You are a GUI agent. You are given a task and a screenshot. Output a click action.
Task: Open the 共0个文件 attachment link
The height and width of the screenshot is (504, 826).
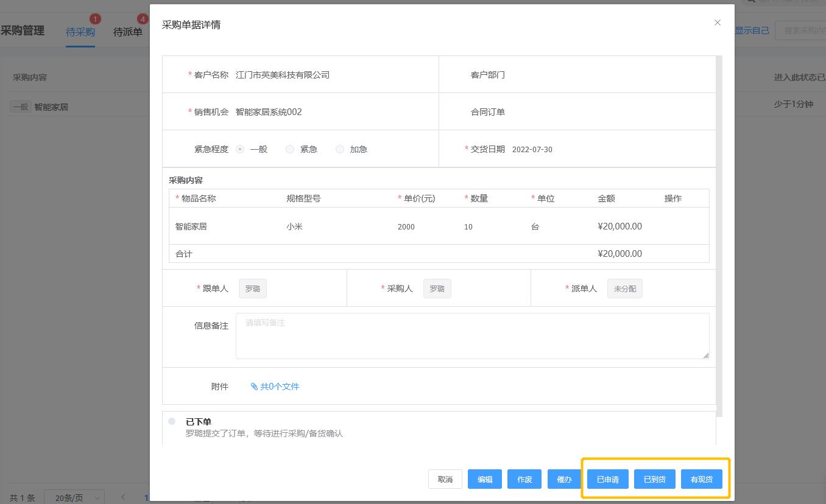pos(280,387)
